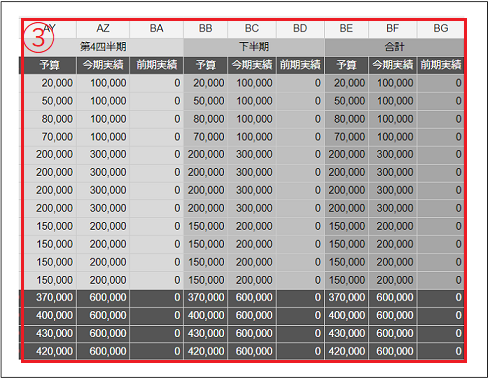Screen dimensions: 490x379
Task: Click 予算 header in column AY
Action: point(49,65)
